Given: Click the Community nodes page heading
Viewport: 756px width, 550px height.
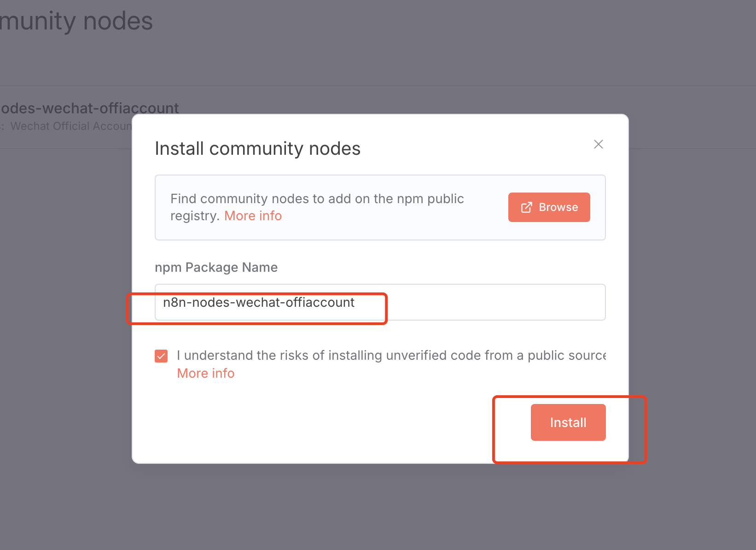Looking at the screenshot, I should tap(76, 21).
